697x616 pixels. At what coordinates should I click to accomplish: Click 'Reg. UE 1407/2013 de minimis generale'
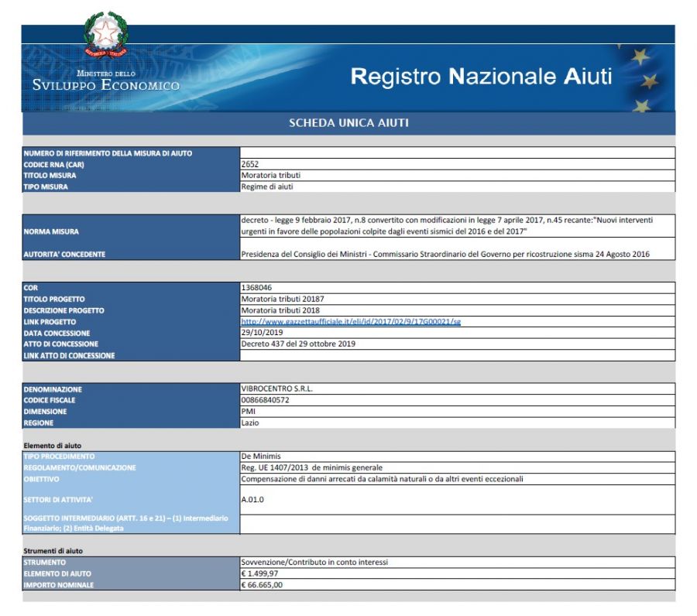click(311, 467)
